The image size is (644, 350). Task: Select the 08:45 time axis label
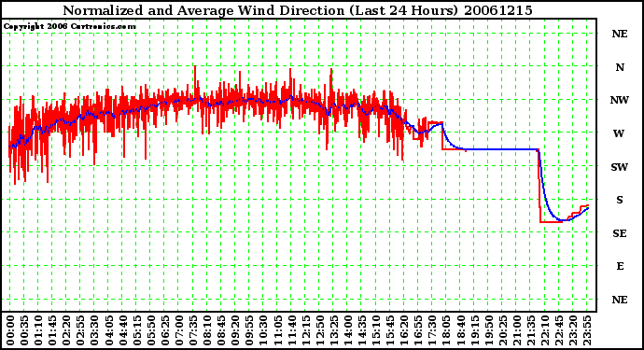coord(221,330)
